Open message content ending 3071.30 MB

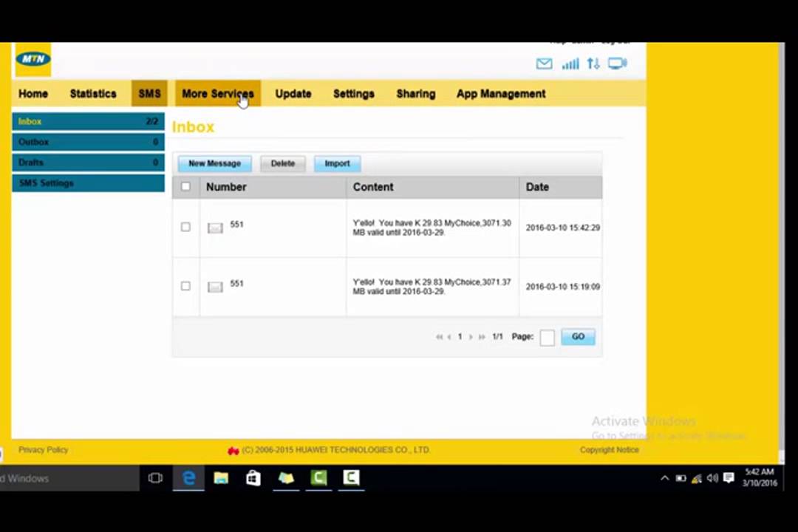[432, 228]
